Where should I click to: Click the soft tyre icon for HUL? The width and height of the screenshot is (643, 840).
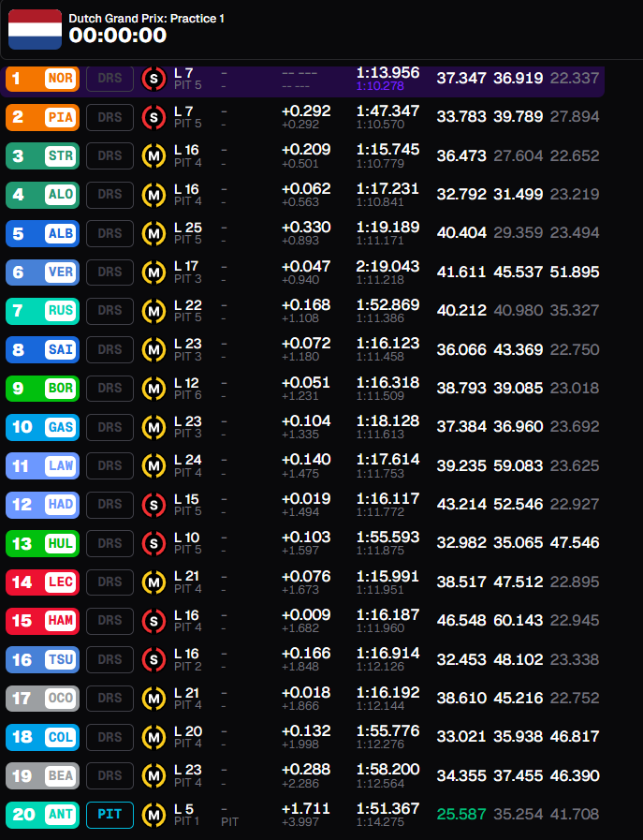pyautogui.click(x=153, y=543)
